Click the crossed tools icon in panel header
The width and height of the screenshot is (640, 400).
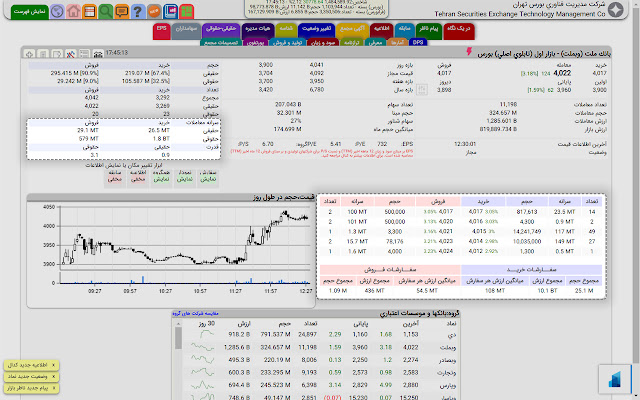click(x=71, y=54)
